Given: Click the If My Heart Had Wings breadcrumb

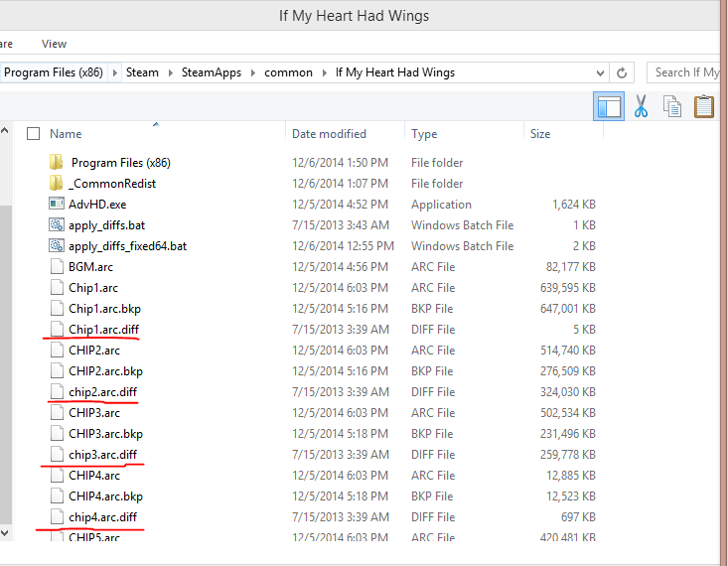Looking at the screenshot, I should (395, 72).
